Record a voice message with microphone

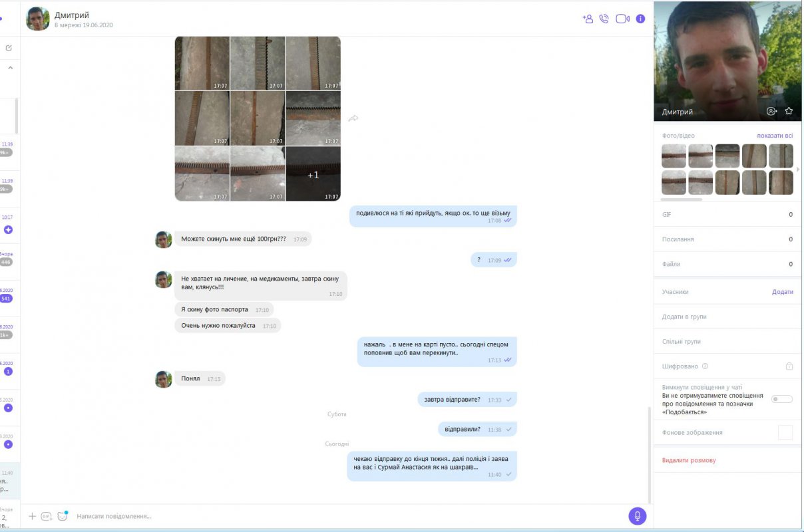637,516
